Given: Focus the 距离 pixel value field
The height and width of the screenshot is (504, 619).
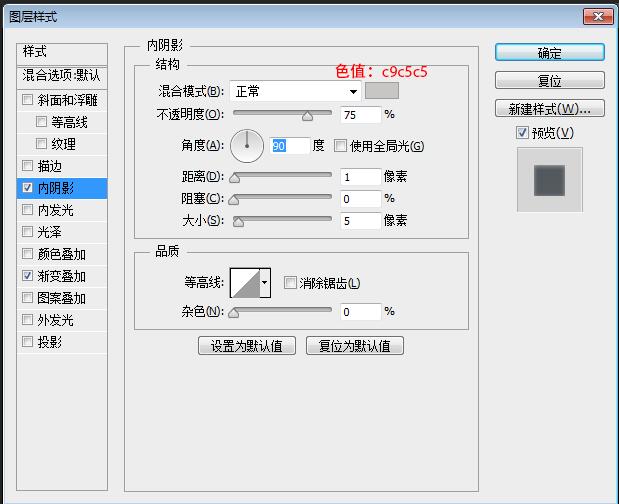Looking at the screenshot, I should pyautogui.click(x=361, y=176).
